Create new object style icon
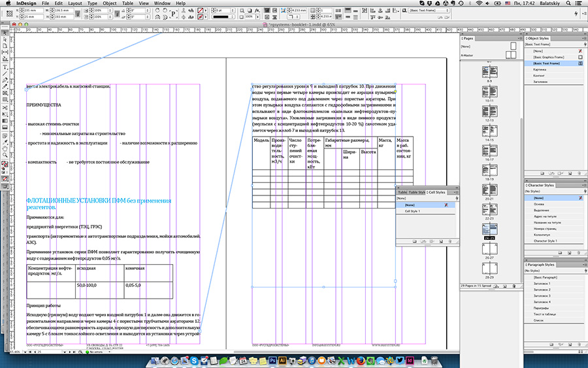 (x=570, y=173)
